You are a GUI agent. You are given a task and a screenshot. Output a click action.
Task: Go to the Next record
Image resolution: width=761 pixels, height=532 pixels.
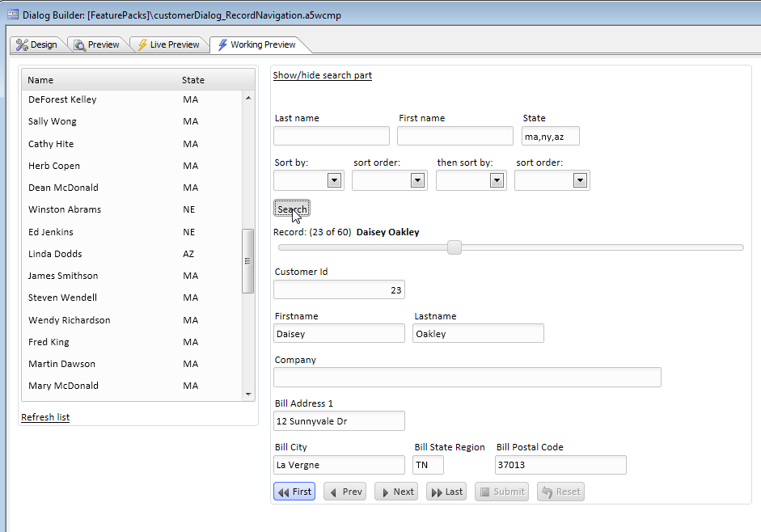click(396, 492)
